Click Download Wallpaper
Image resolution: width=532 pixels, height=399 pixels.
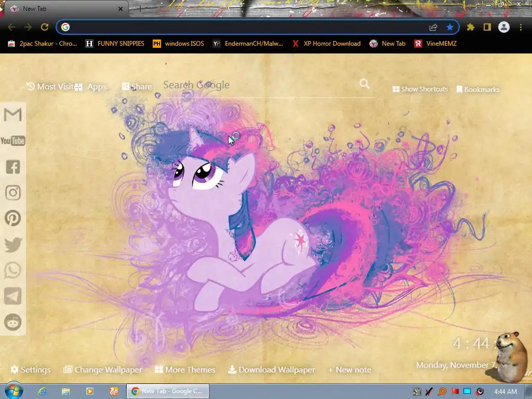click(271, 369)
